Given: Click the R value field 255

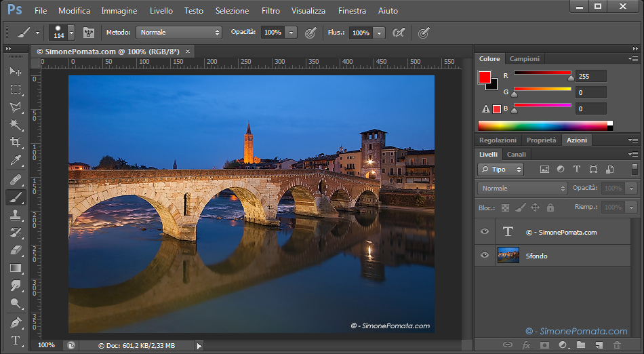Looking at the screenshot, I should 591,77.
